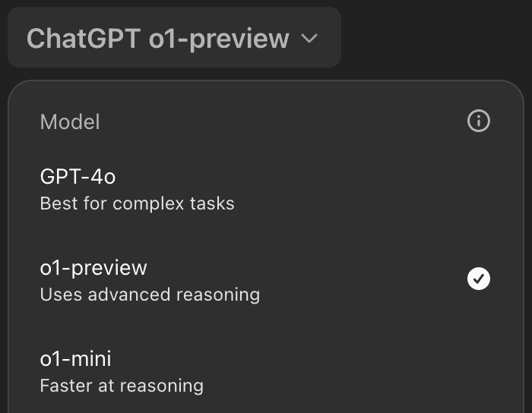Show model details using the circled i

click(x=478, y=121)
